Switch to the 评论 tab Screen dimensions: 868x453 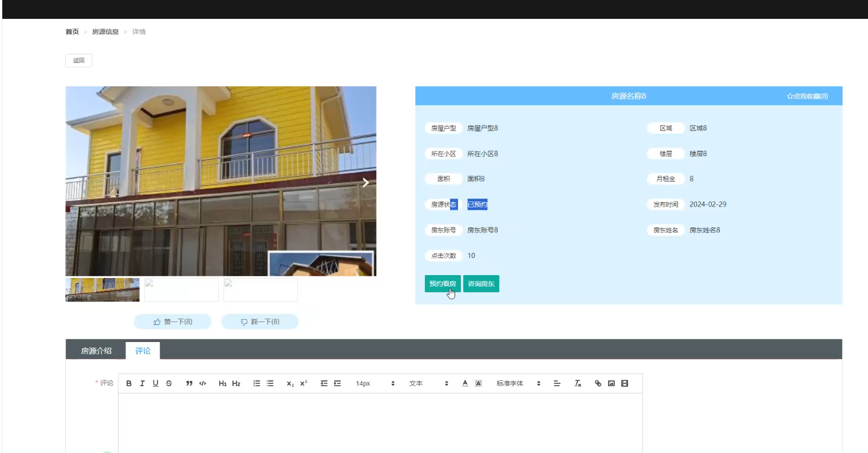[x=143, y=351]
